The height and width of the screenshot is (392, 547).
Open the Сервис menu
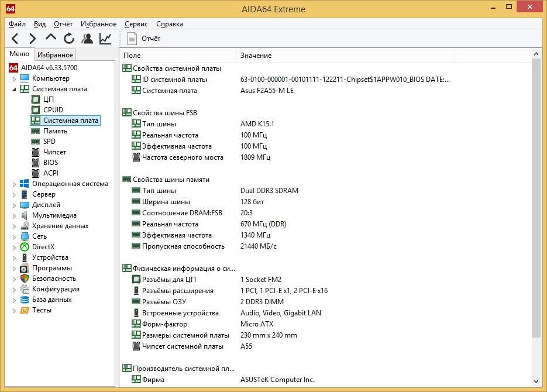[136, 24]
